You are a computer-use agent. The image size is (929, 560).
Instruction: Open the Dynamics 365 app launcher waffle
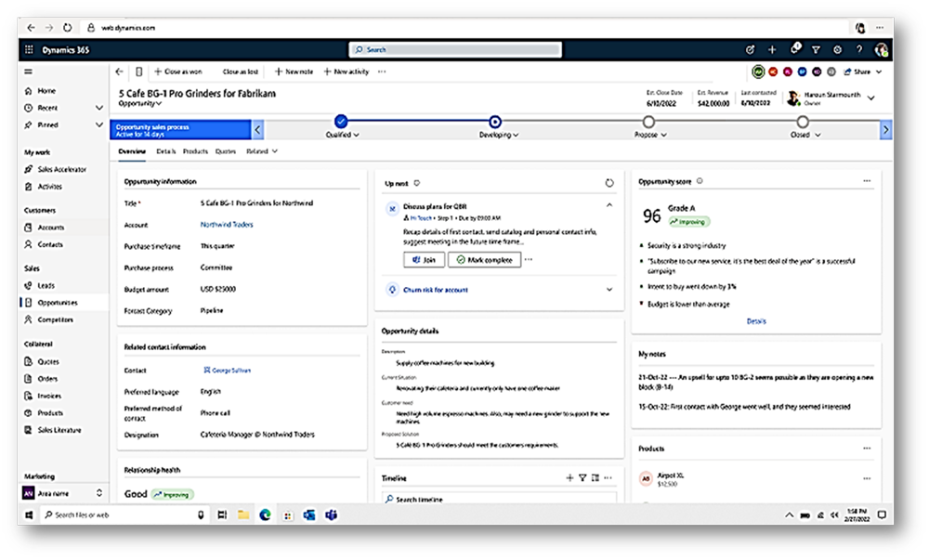coord(29,49)
